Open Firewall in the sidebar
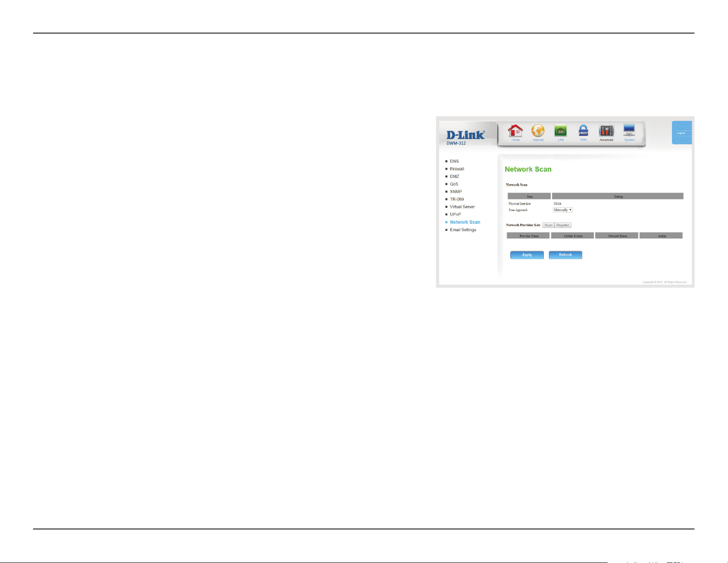 tap(457, 169)
